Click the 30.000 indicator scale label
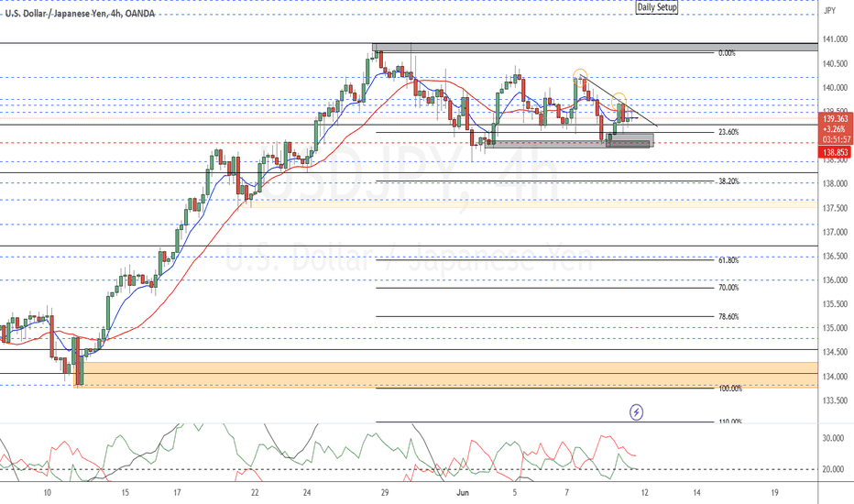This screenshot has width=854, height=504. (833, 438)
